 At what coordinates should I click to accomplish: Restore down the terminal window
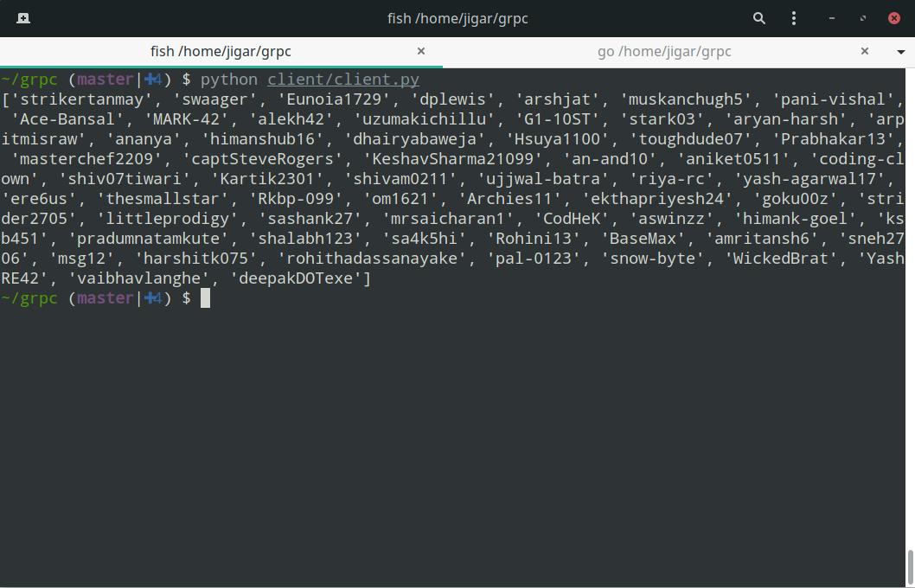pos(862,18)
